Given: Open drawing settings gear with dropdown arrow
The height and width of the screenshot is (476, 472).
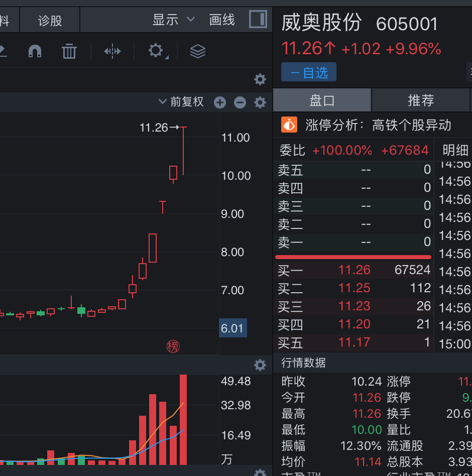Looking at the screenshot, I should [157, 51].
